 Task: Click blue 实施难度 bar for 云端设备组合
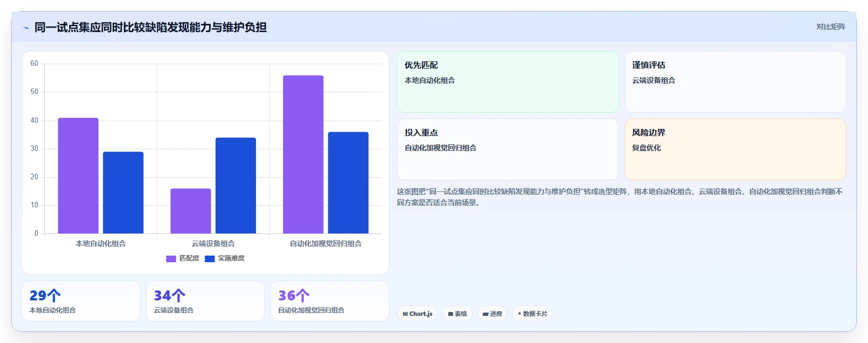236,185
